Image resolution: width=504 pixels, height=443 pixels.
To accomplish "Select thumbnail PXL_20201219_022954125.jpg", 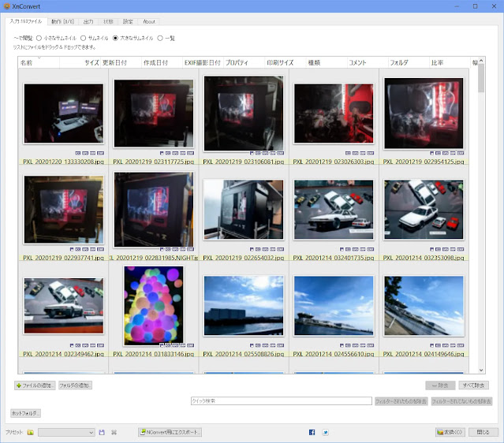I will coord(424,114).
